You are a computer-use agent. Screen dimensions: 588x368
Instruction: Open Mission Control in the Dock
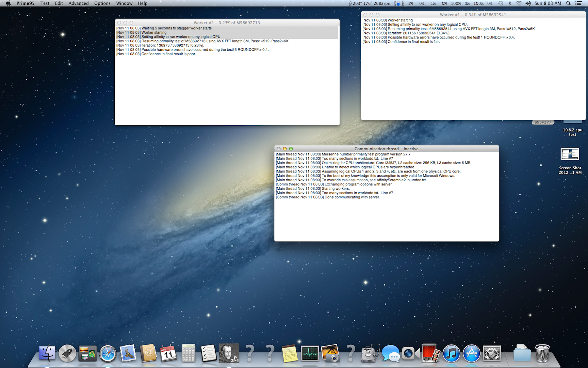(87, 353)
